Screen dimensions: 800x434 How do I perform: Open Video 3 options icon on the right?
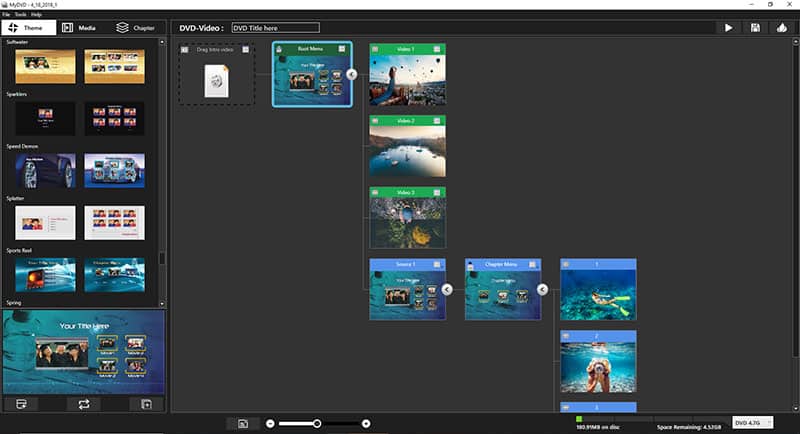[437, 192]
